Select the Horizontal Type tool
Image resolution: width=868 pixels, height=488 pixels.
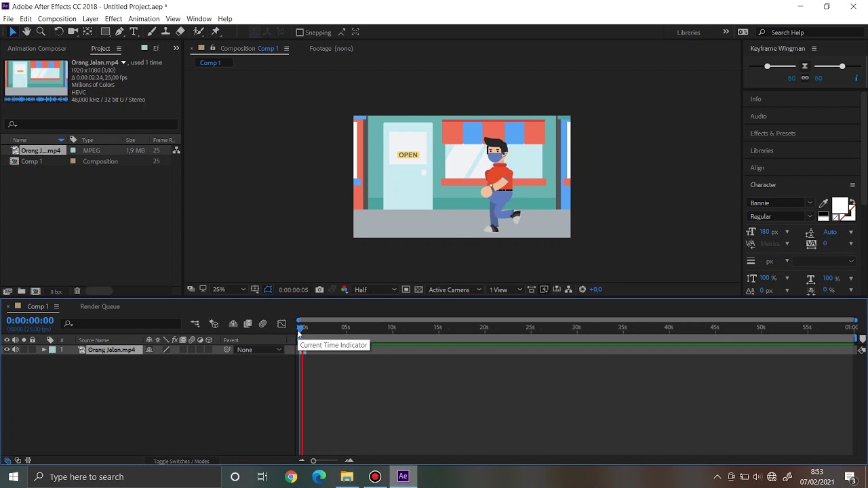point(134,32)
